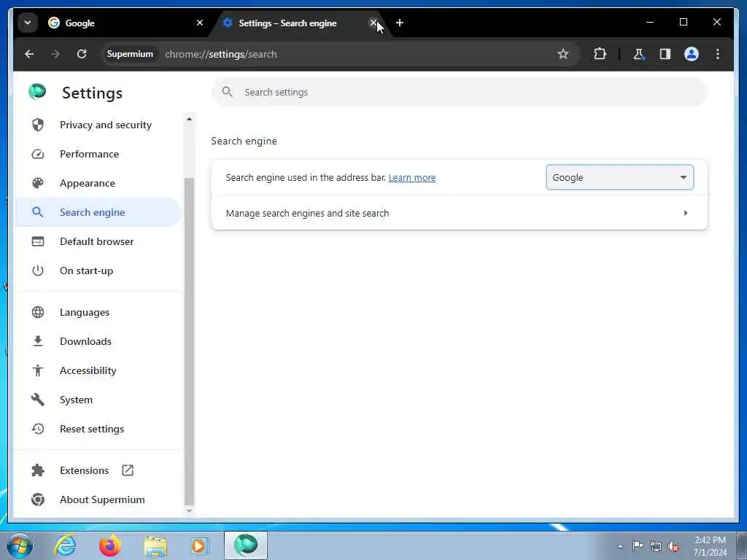The height and width of the screenshot is (560, 747).
Task: Open Accessibility settings
Action: (x=98, y=370)
